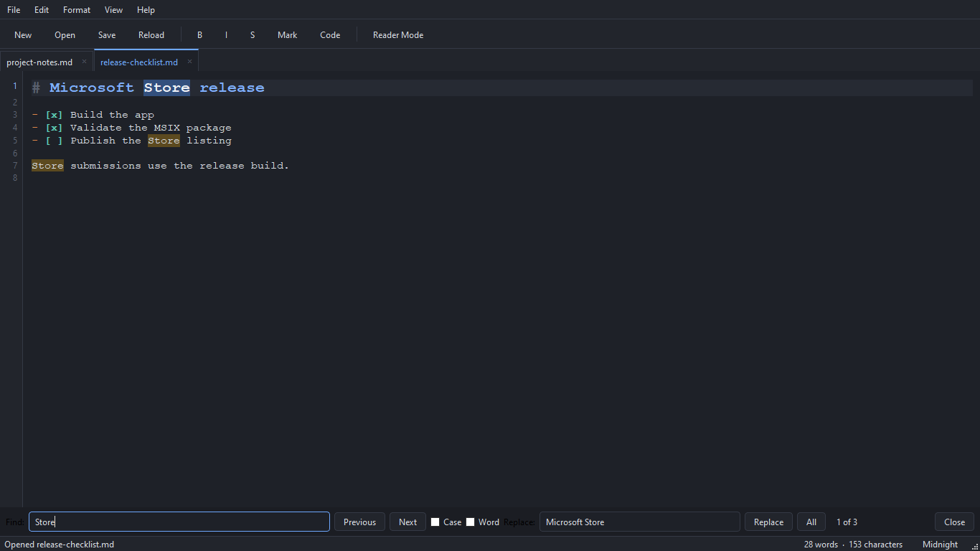980x551 pixels.
Task: Click the 'Midnight' theme indicator
Action: pyautogui.click(x=940, y=545)
